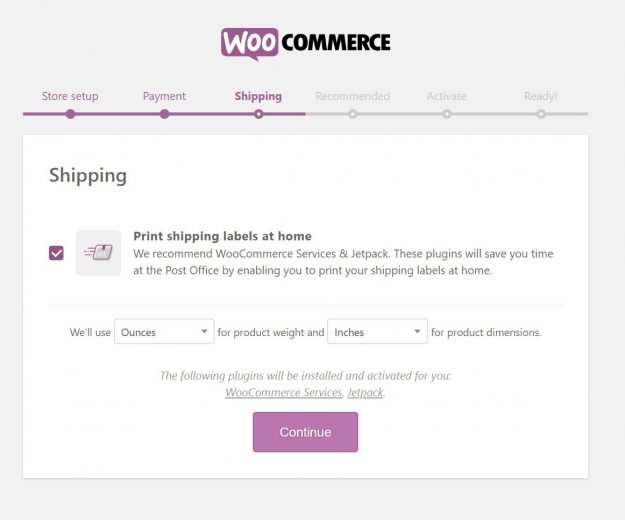
Task: Click the WooCommerce logo
Action: [x=306, y=44]
